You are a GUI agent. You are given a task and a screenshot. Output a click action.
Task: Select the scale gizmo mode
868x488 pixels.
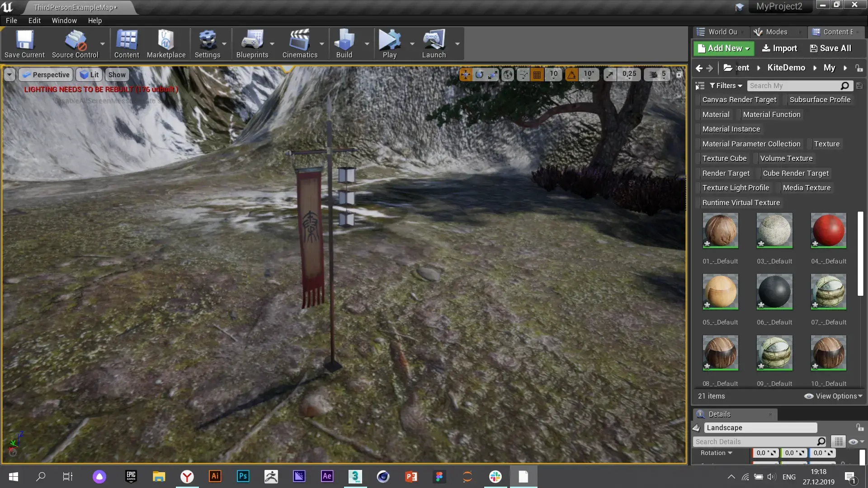tap(493, 75)
